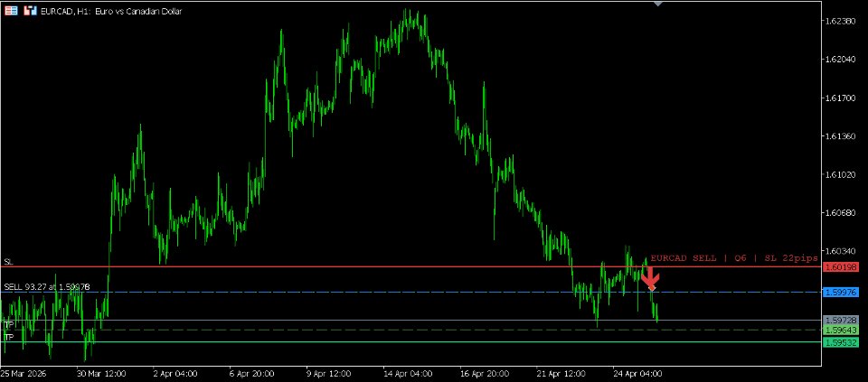
Task: Select the gray chart shift triangle marker
Action: [657, 4]
